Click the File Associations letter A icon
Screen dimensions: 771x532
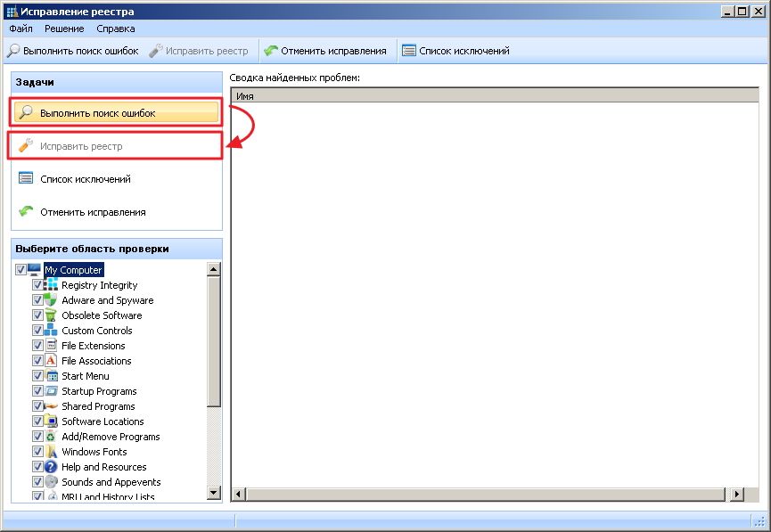point(51,360)
